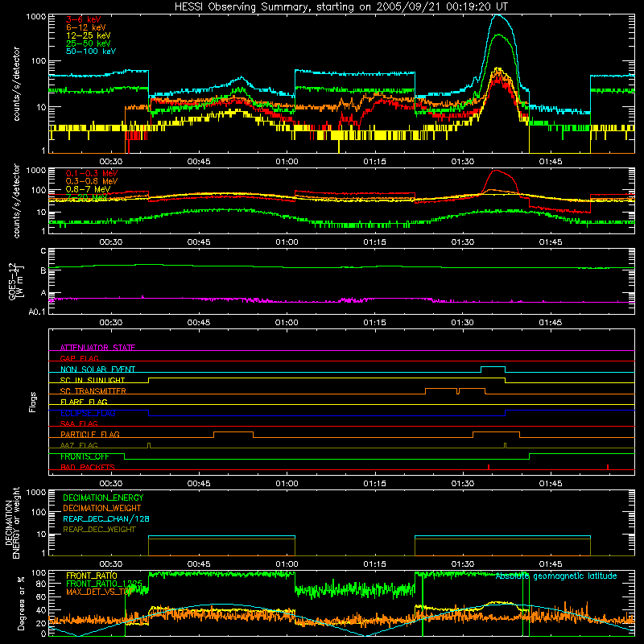This screenshot has width=644, height=644.
Task: Click the first raised PARTICLE_FLAG step near 00:50
Action: point(233,432)
